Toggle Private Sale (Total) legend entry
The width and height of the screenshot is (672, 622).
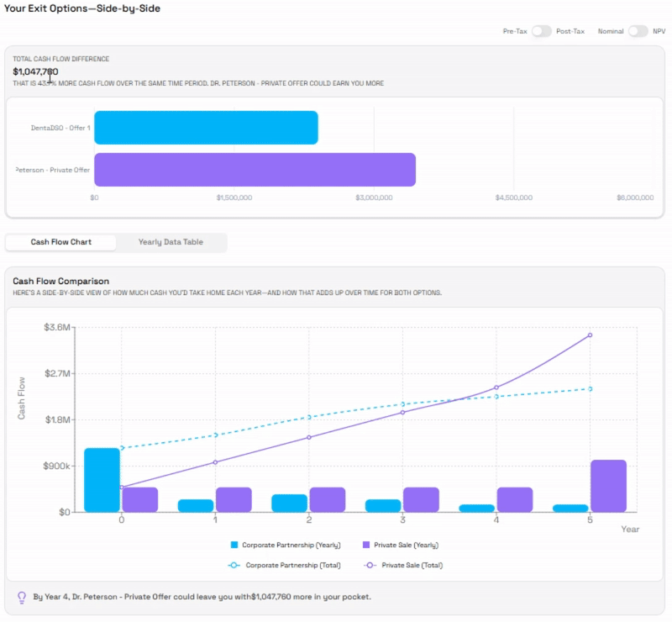(x=403, y=565)
